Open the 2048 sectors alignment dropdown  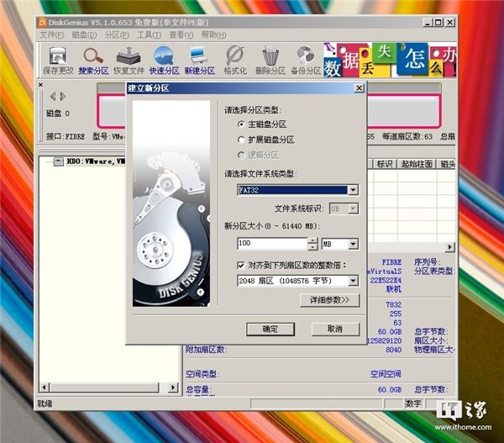(x=353, y=281)
